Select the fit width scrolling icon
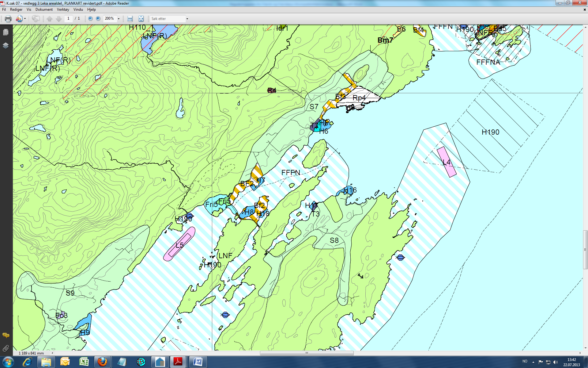Screen dimensions: 588x368 130,19
